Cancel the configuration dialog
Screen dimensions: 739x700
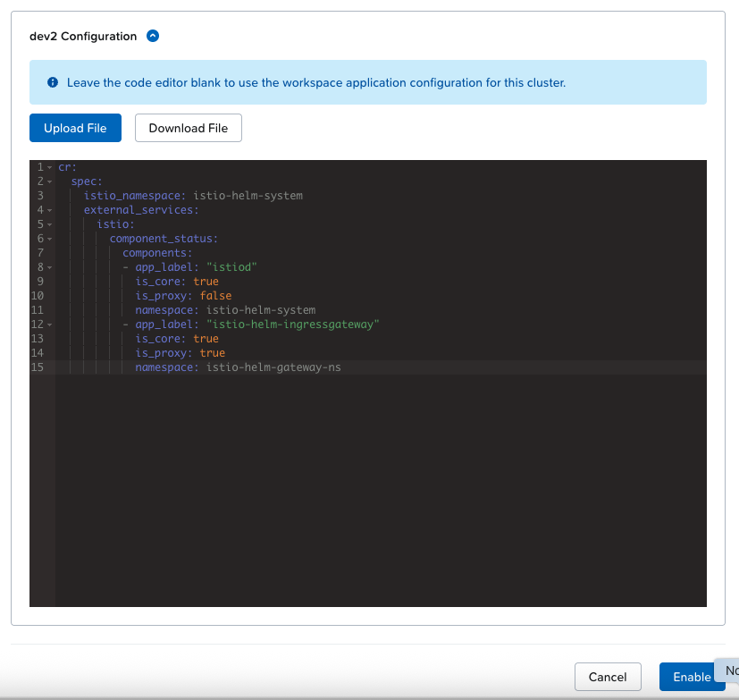click(608, 677)
